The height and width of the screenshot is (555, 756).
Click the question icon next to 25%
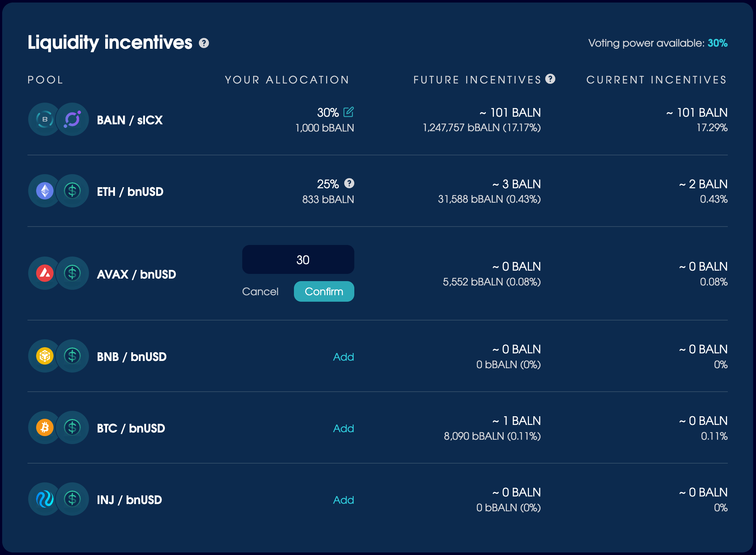(349, 184)
